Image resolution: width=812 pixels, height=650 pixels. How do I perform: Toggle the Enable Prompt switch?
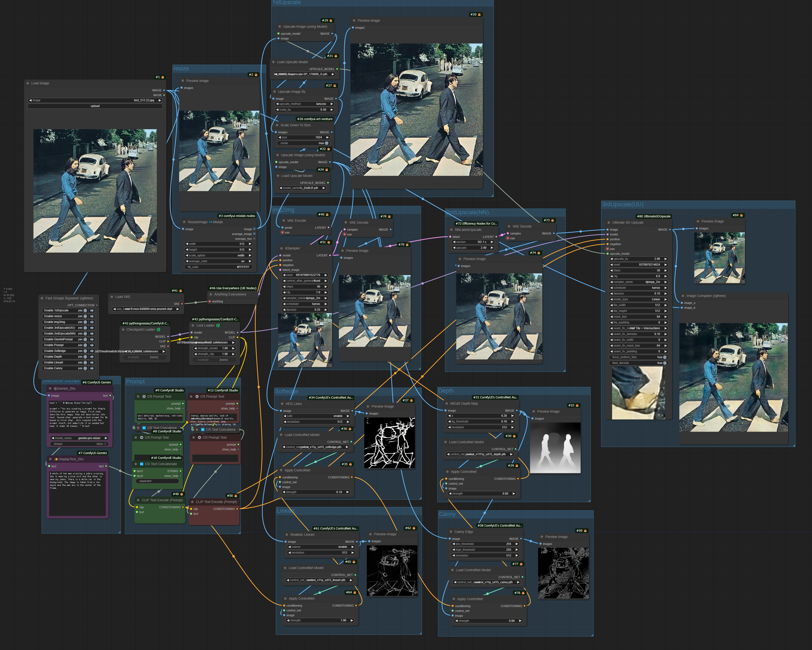(85, 345)
